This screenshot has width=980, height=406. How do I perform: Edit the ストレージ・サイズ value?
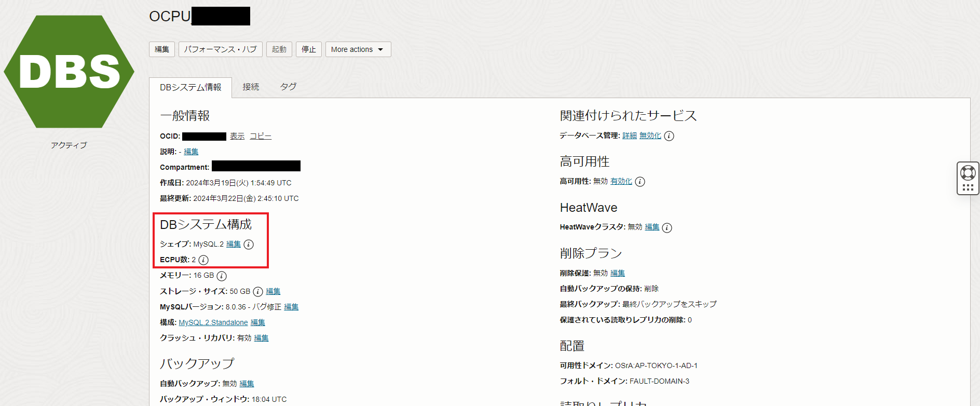pos(273,291)
